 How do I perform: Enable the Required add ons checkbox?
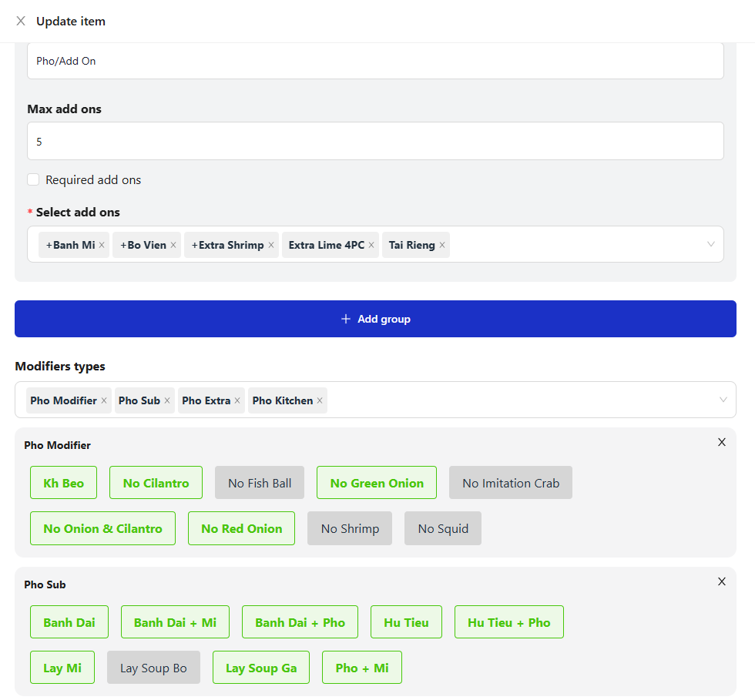point(33,179)
